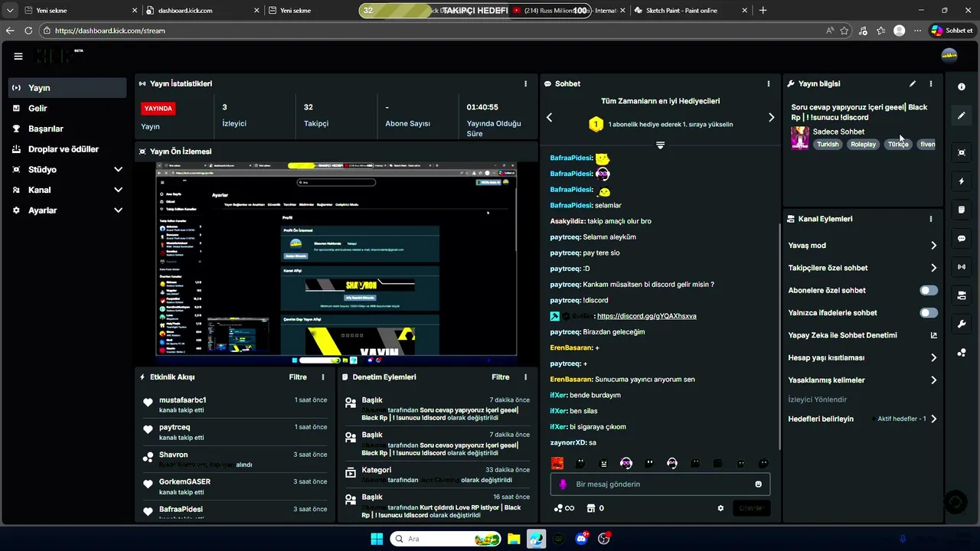
Task: Open the stream preview icon in right sidebar
Action: click(962, 152)
